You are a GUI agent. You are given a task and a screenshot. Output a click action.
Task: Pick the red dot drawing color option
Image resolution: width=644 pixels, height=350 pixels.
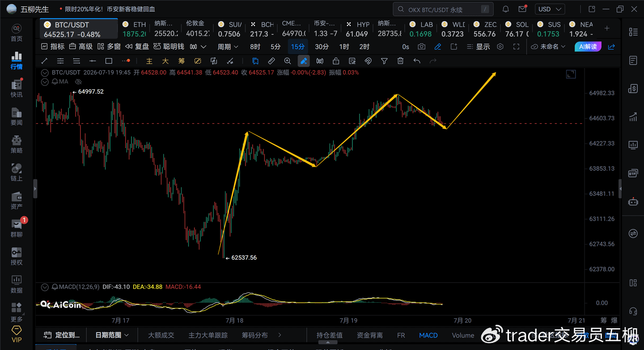[x=126, y=61]
